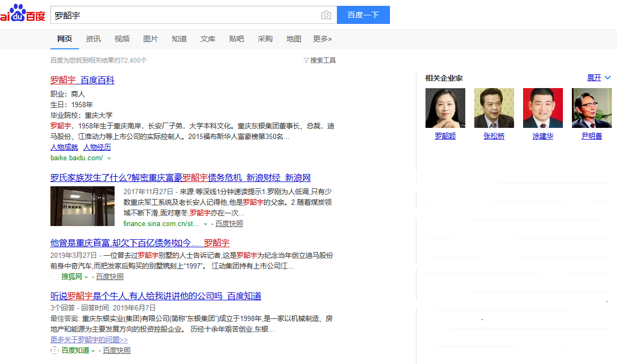Viewport: 617px width, 364px height.
Task: Open 百度快照 for the 搜狐网 result
Action: click(110, 276)
